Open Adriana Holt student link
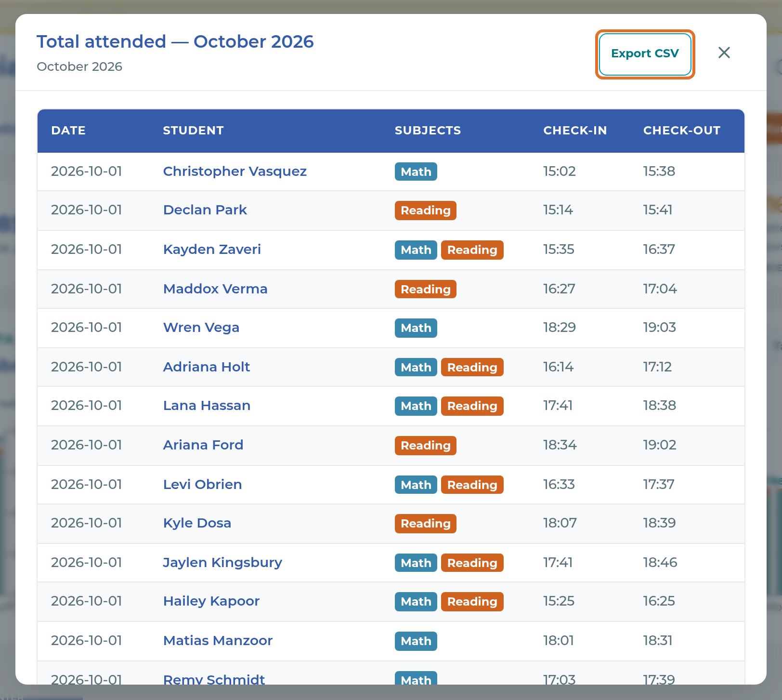The height and width of the screenshot is (700, 782). pos(207,367)
